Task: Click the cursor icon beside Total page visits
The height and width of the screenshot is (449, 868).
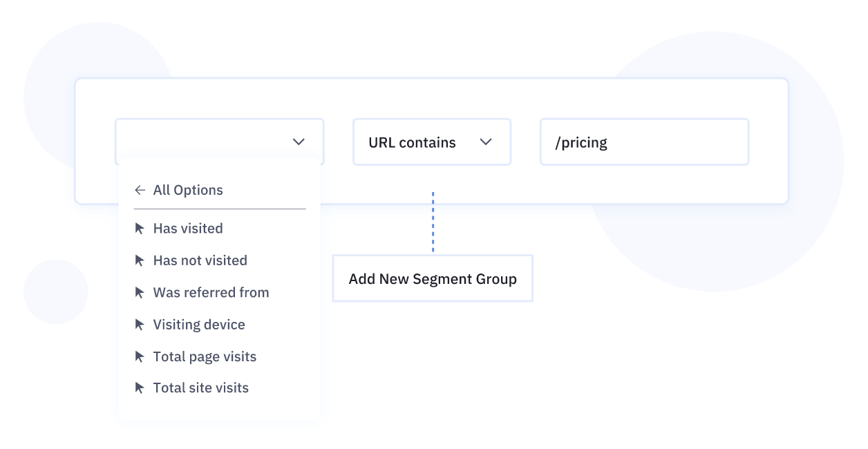Action: click(x=140, y=356)
